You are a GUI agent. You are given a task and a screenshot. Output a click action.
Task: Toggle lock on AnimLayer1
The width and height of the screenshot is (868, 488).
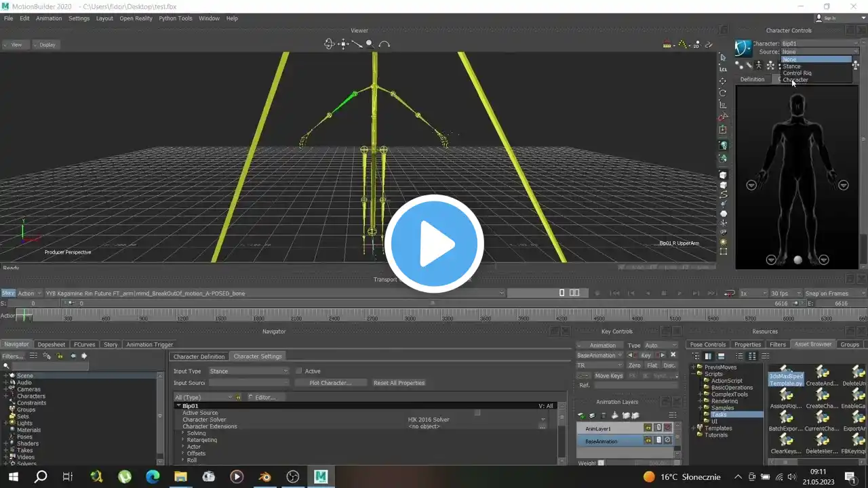tap(648, 428)
